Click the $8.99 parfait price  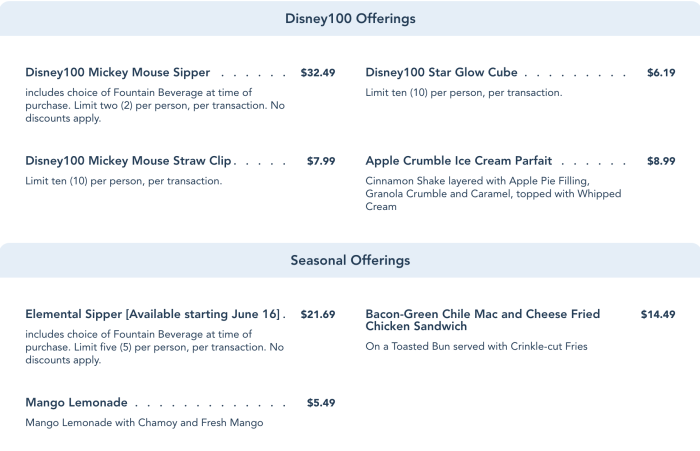pyautogui.click(x=661, y=161)
